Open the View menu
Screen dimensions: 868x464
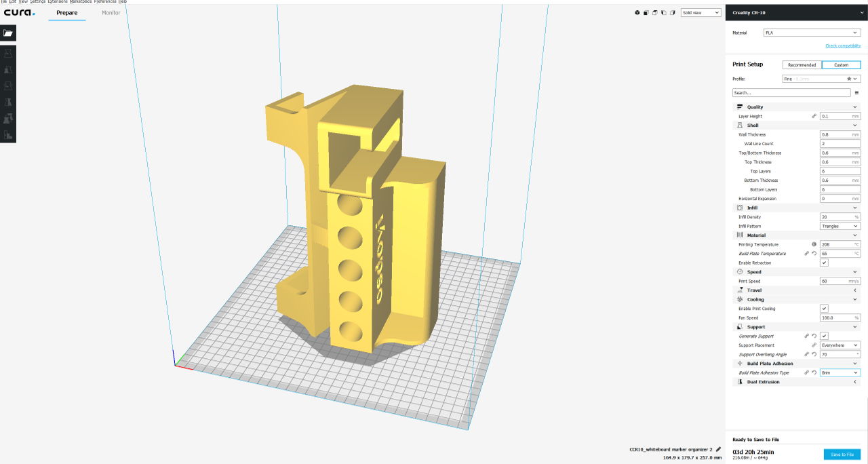click(x=23, y=2)
